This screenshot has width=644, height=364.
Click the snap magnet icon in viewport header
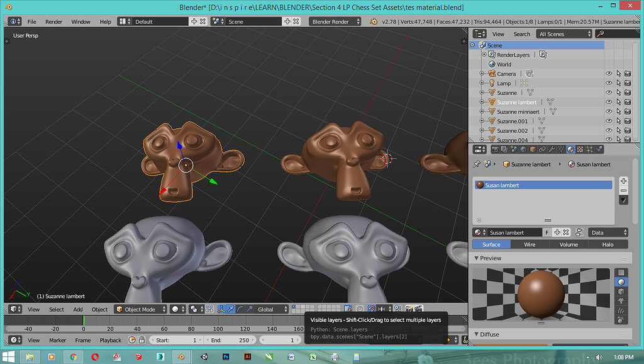pos(371,309)
